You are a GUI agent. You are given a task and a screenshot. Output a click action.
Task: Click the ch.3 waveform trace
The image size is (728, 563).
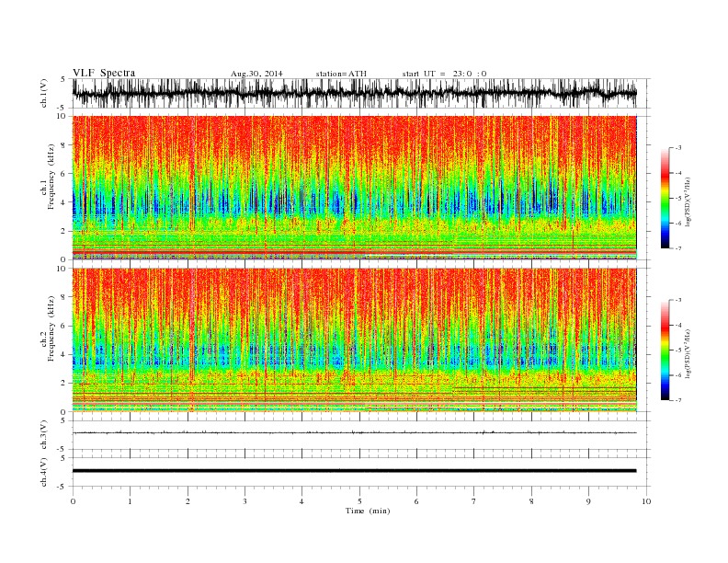354,432
